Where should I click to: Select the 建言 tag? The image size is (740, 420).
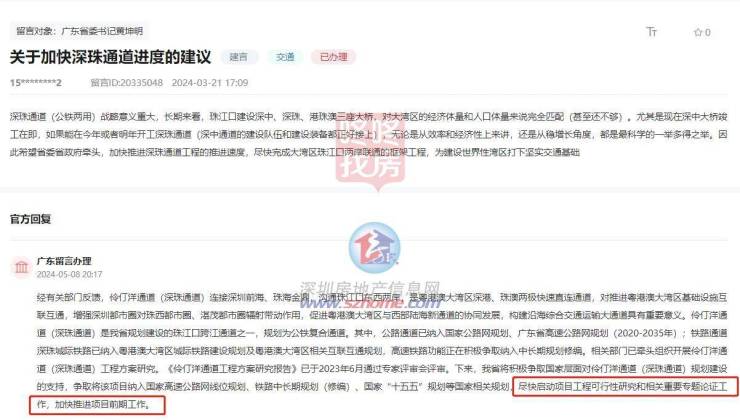click(x=239, y=57)
